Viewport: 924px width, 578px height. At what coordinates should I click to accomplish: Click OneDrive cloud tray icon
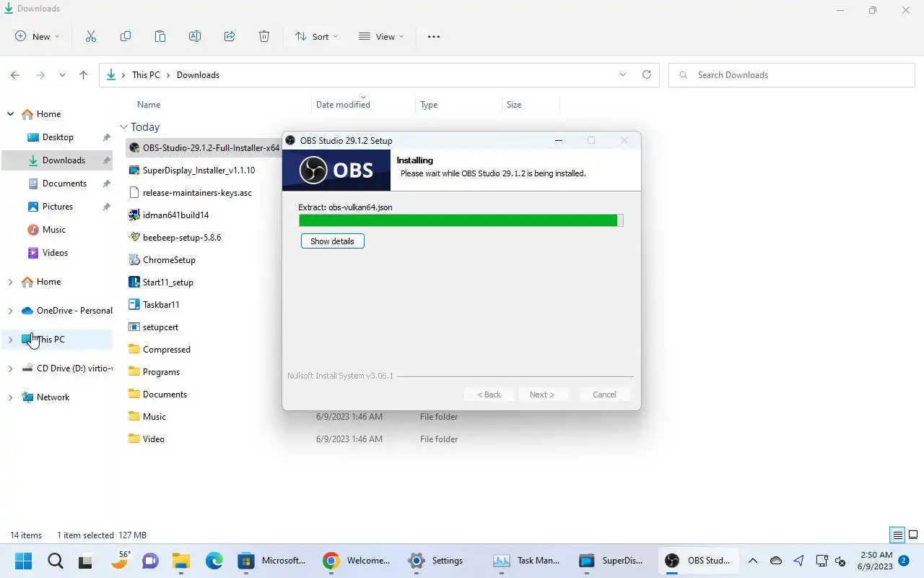tap(776, 561)
